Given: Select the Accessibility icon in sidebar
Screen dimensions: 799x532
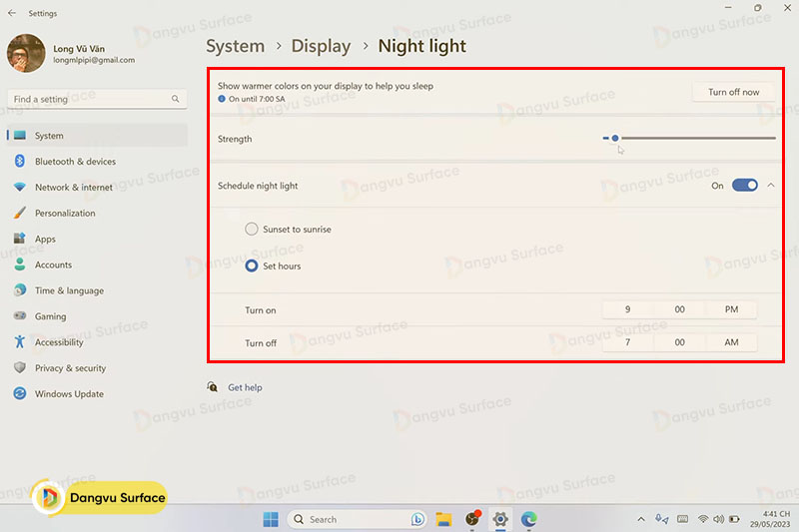Looking at the screenshot, I should 19,342.
